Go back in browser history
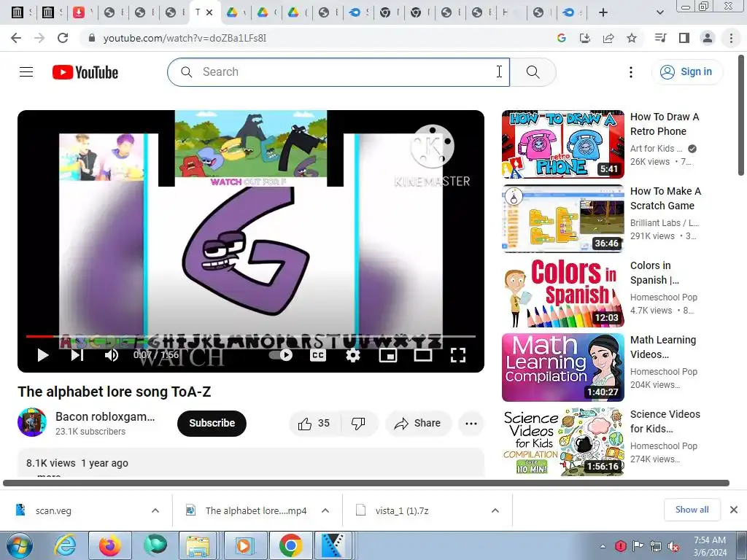Screen dimensions: 747x560 coord(16,38)
